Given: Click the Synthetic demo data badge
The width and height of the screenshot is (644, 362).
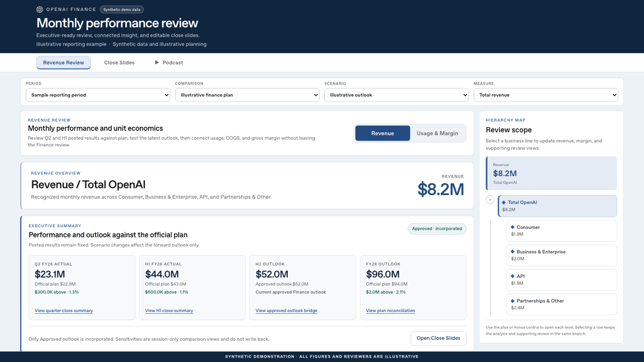Looking at the screenshot, I should (x=122, y=10).
